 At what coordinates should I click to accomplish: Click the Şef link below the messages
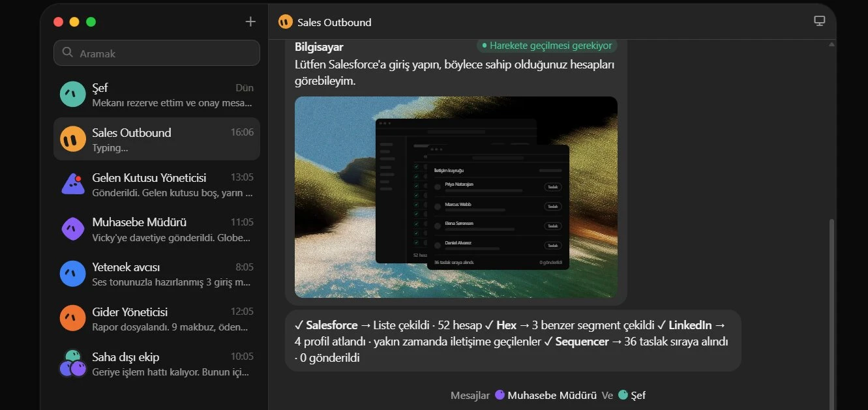pyautogui.click(x=632, y=395)
